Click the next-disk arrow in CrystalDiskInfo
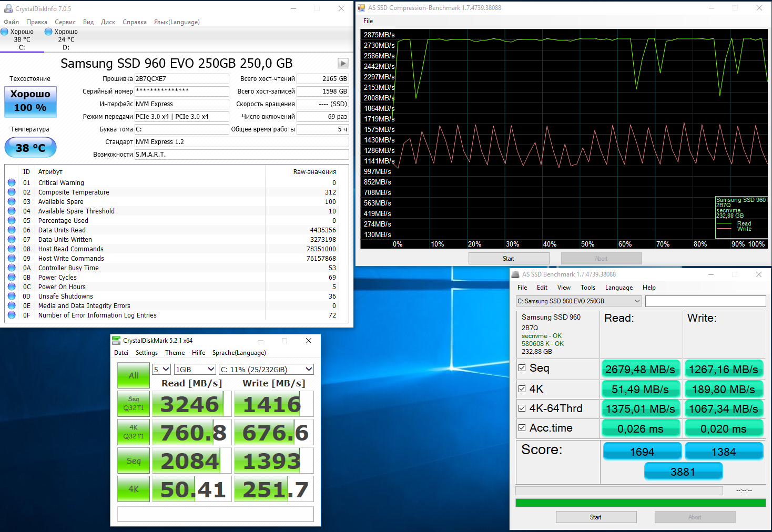772x532 pixels. point(343,63)
